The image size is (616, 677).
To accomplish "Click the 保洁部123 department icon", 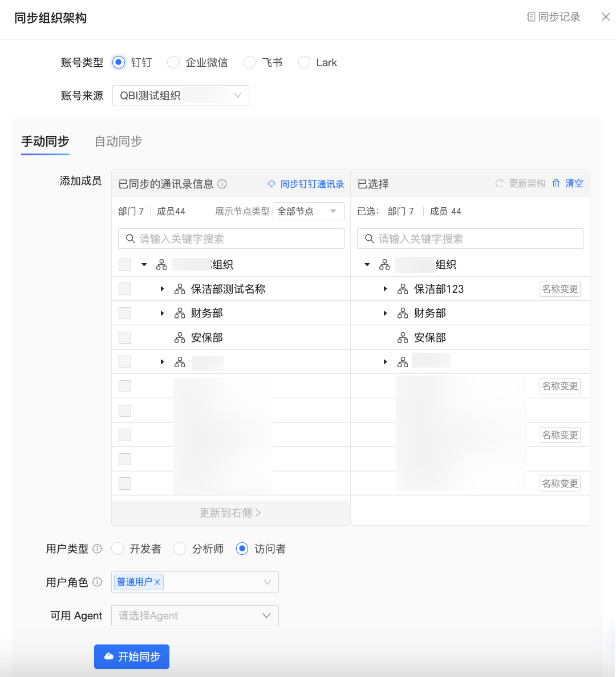I will click(403, 289).
